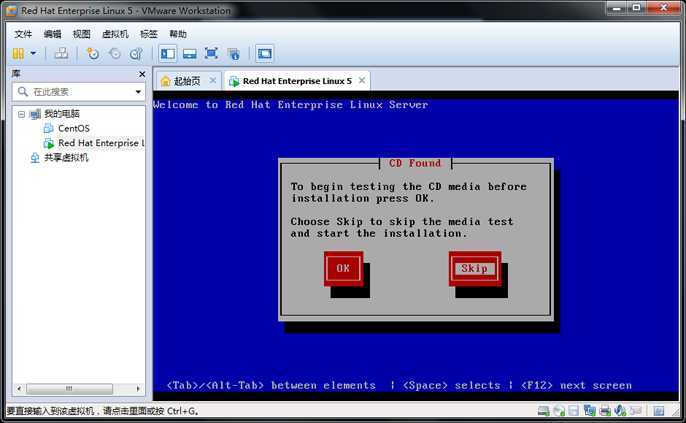Click the library scrollbar right arrow
The image size is (686, 423).
coord(138,388)
